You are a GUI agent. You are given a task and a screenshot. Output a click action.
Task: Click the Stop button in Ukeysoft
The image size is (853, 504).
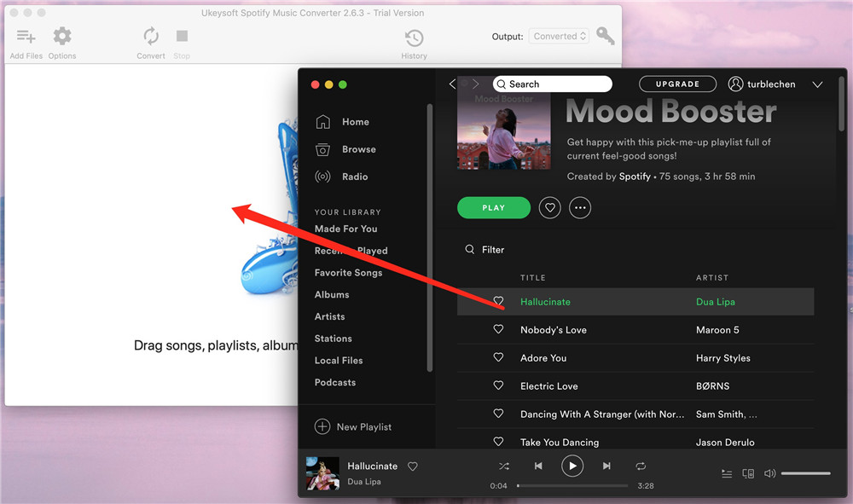tap(182, 43)
